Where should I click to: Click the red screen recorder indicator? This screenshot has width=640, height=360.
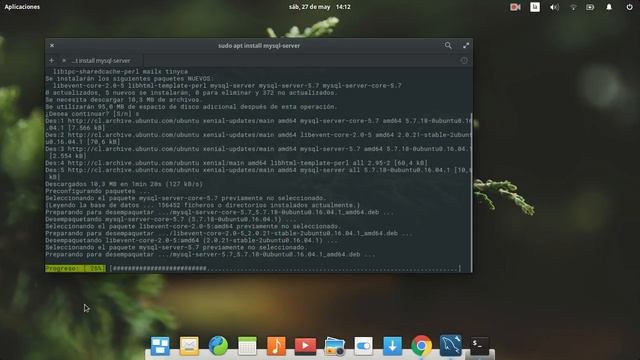515,7
